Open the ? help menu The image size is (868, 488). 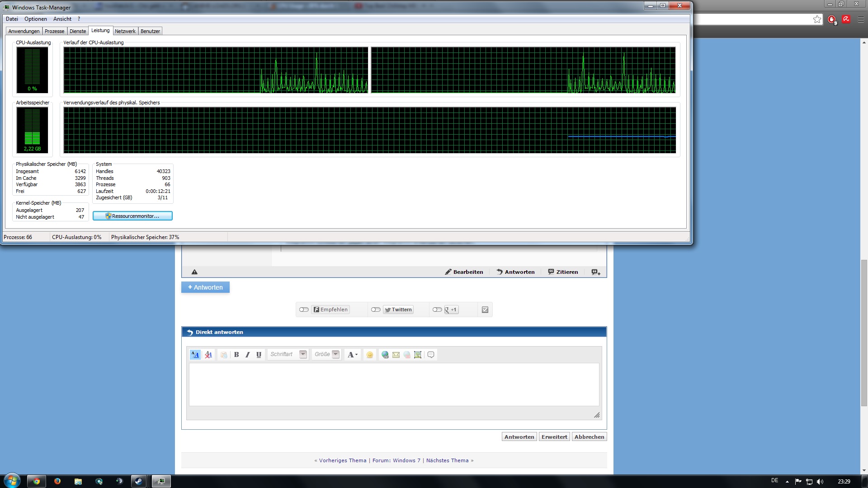(x=79, y=19)
